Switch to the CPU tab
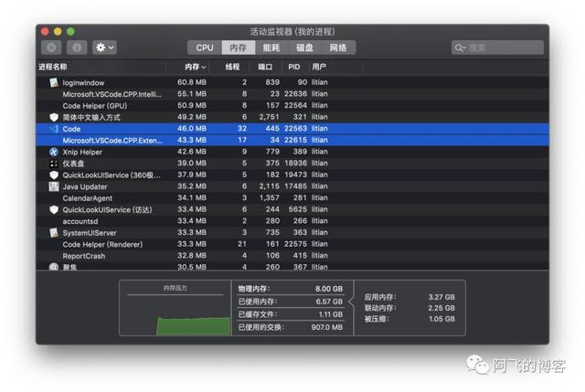 [x=205, y=48]
